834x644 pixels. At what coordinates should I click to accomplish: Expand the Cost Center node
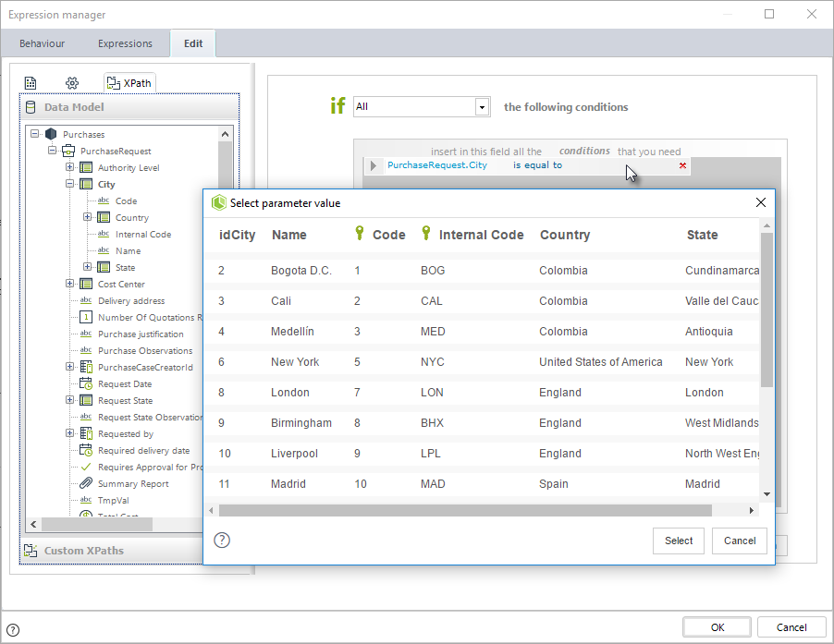point(69,284)
